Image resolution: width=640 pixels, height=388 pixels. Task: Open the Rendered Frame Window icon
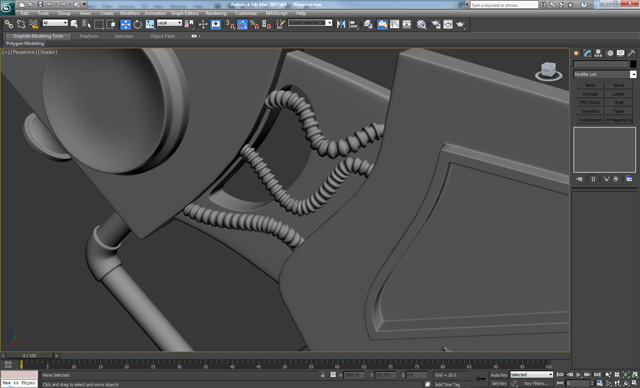click(448, 24)
